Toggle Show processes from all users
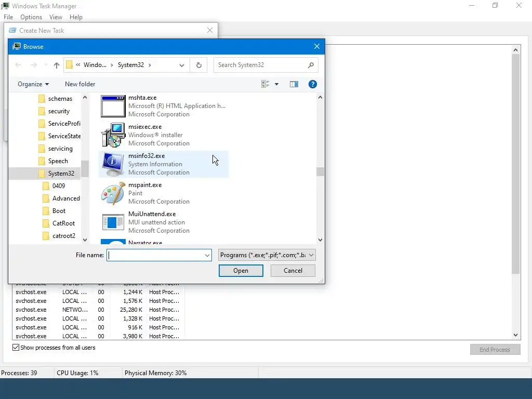 click(16, 348)
